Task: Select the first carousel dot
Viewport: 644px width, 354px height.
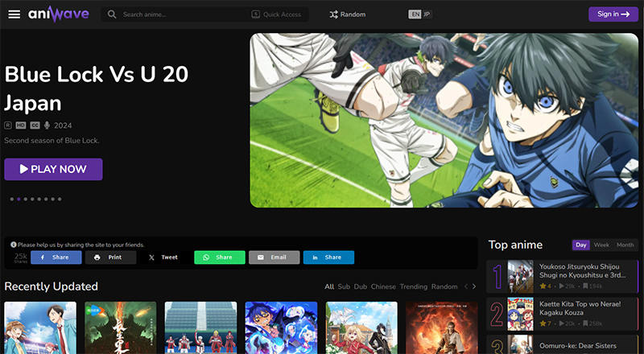Action: [x=12, y=200]
